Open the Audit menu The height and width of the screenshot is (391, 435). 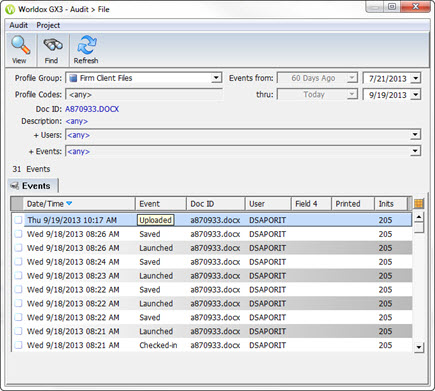(19, 25)
